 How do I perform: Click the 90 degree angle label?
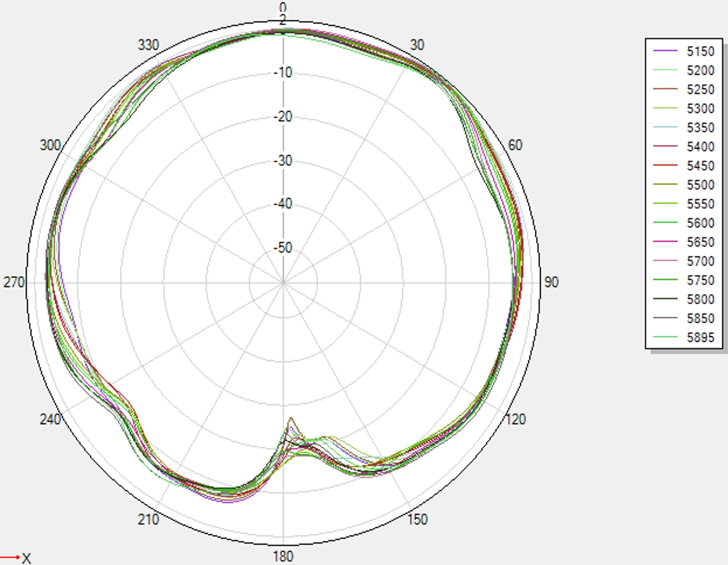pos(551,282)
